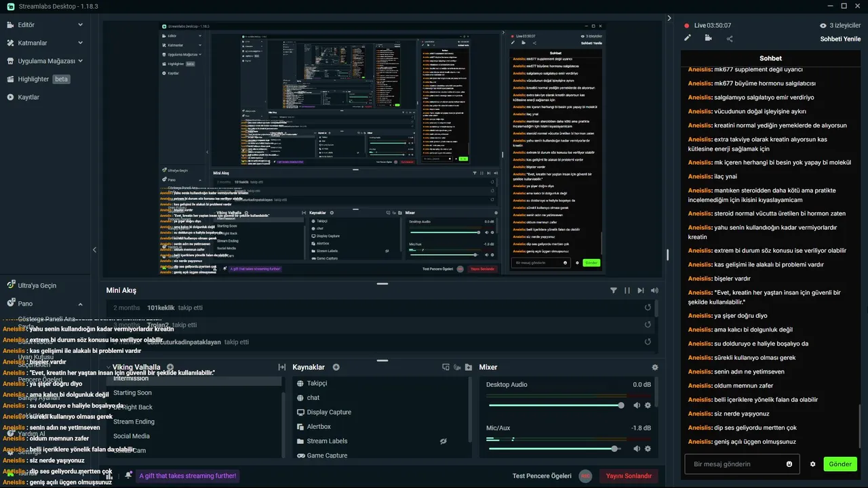Add a new scene with plus icon

(170, 367)
